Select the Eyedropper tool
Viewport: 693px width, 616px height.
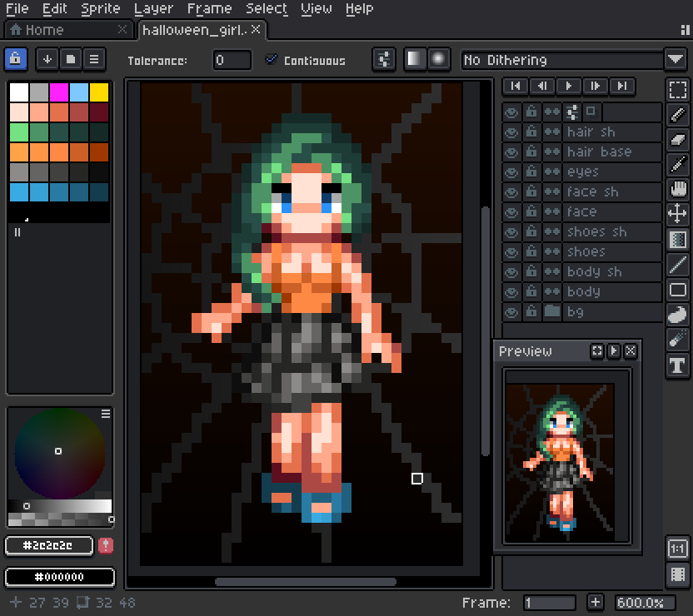[677, 164]
